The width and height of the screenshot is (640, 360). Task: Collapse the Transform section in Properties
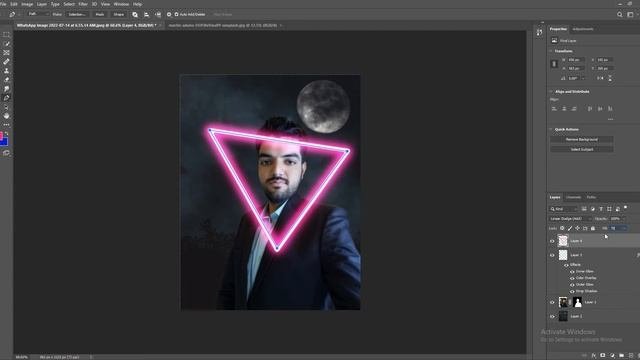(x=551, y=51)
